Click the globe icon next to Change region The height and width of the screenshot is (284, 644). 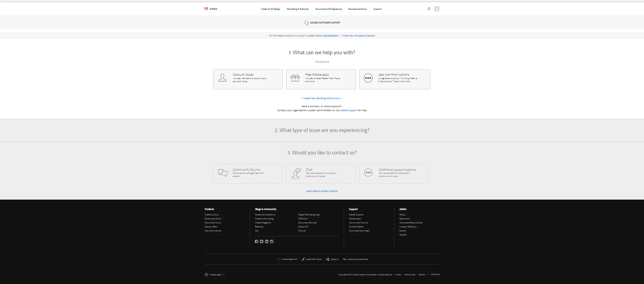(x=206, y=275)
